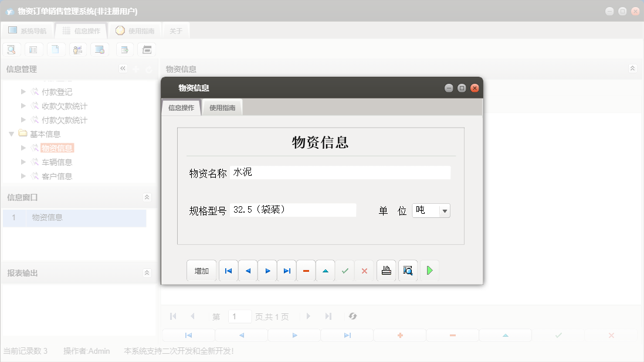Screen dimensions: 644x362
Task: Click the refresh icon below the page navigator
Action: (352, 316)
